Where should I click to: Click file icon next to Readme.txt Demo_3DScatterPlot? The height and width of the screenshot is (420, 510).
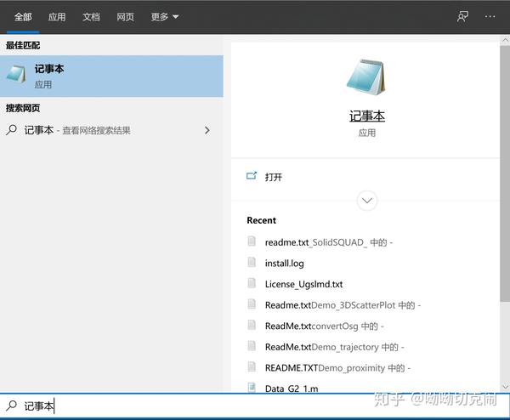tap(252, 304)
